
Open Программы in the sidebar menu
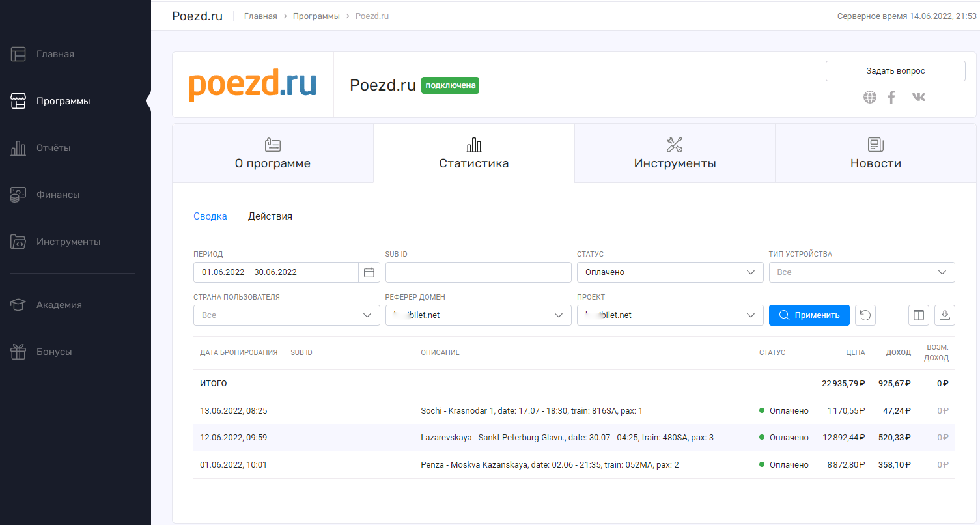[63, 101]
